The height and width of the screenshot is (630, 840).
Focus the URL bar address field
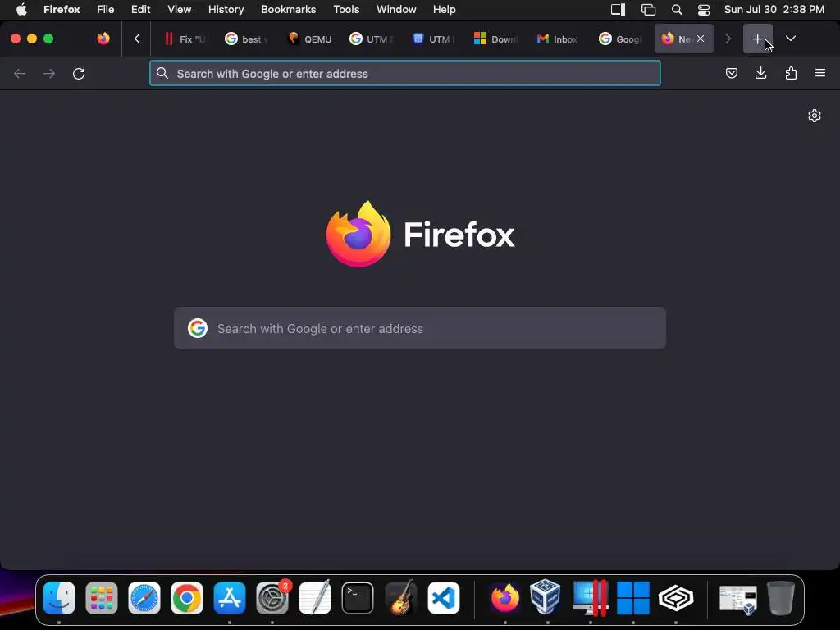coord(405,73)
